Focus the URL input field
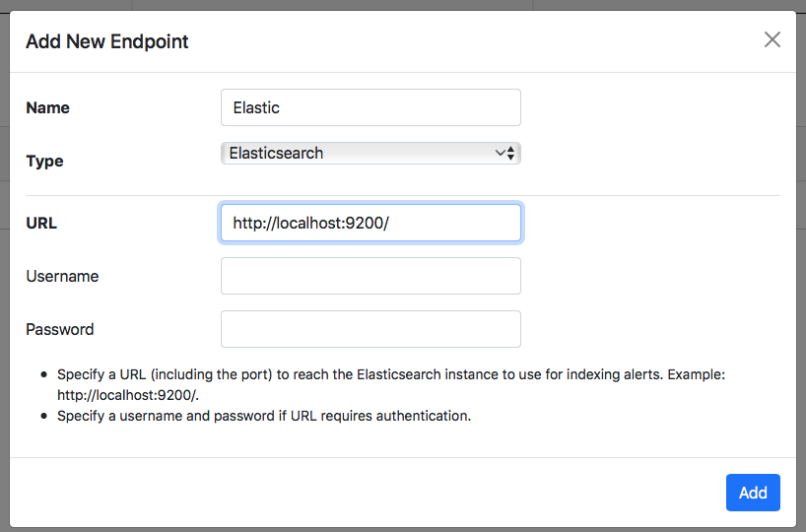 (x=370, y=223)
